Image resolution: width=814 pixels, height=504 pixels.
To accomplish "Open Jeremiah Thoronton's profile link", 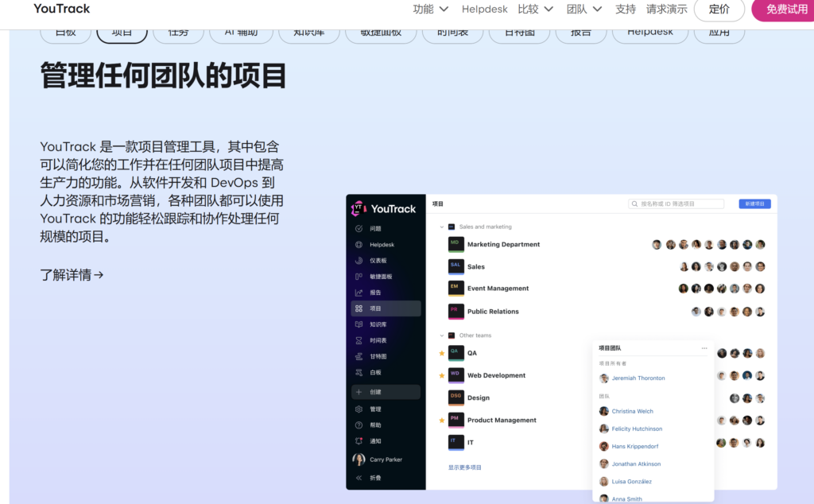I will click(638, 378).
